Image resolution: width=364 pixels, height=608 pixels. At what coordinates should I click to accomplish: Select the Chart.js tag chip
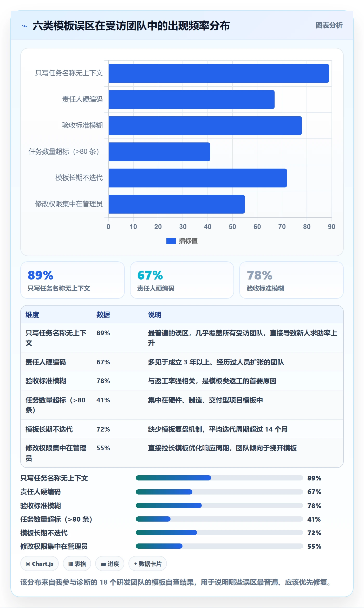[x=40, y=564]
